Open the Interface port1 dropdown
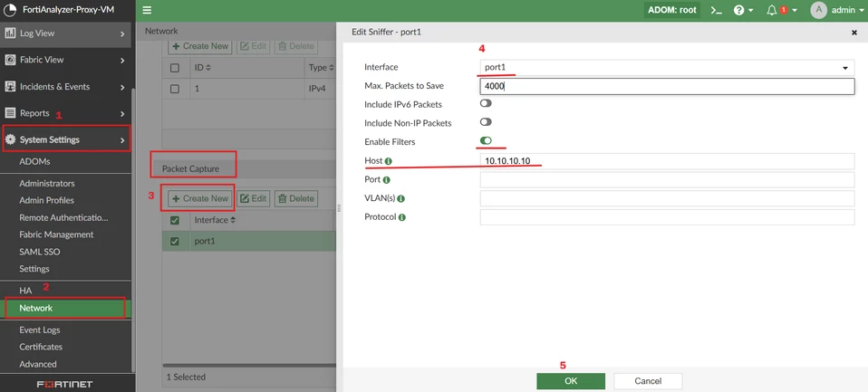 coord(667,68)
